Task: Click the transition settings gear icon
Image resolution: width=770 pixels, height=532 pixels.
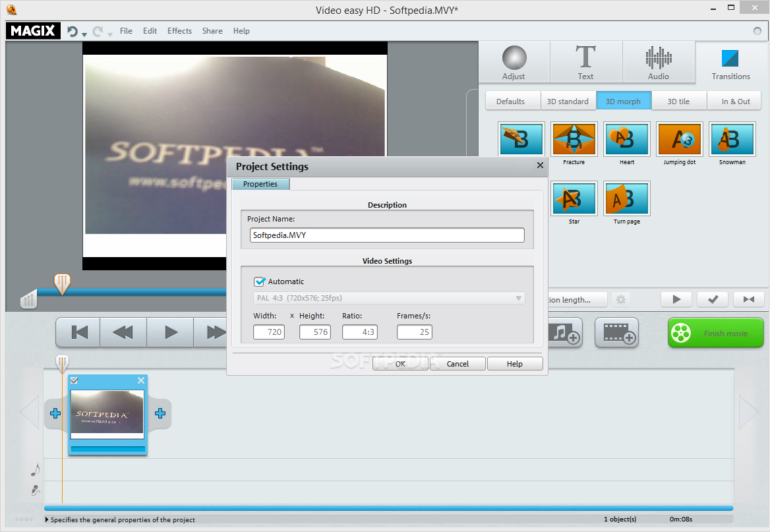Action: [621, 300]
